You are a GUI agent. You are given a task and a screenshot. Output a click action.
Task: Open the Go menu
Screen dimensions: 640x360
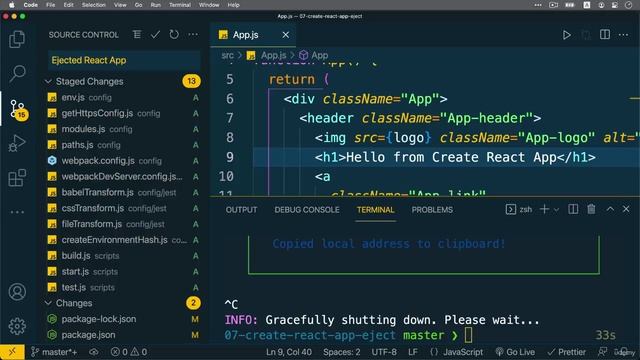click(x=138, y=5)
